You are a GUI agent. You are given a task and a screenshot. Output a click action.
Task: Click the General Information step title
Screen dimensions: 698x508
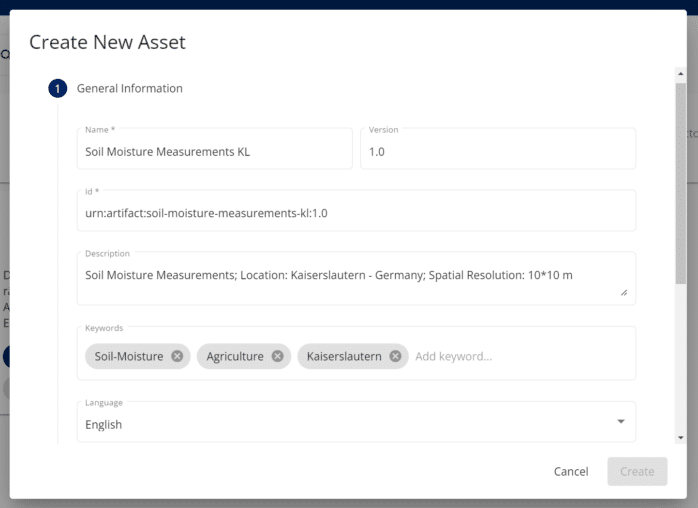tap(130, 89)
